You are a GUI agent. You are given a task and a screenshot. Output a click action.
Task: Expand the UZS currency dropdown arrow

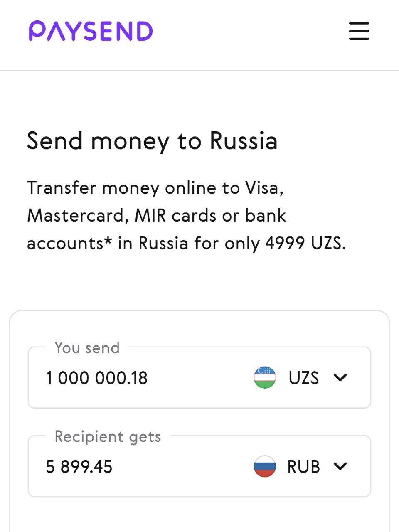[340, 378]
